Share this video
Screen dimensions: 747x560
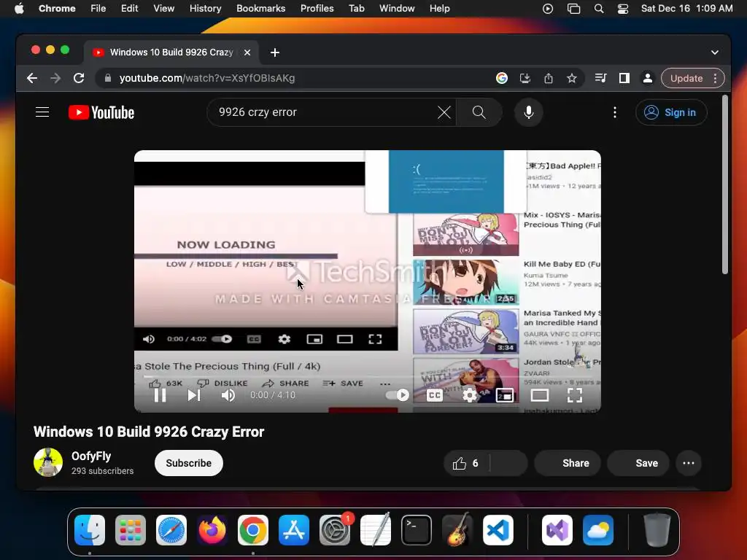click(568, 463)
